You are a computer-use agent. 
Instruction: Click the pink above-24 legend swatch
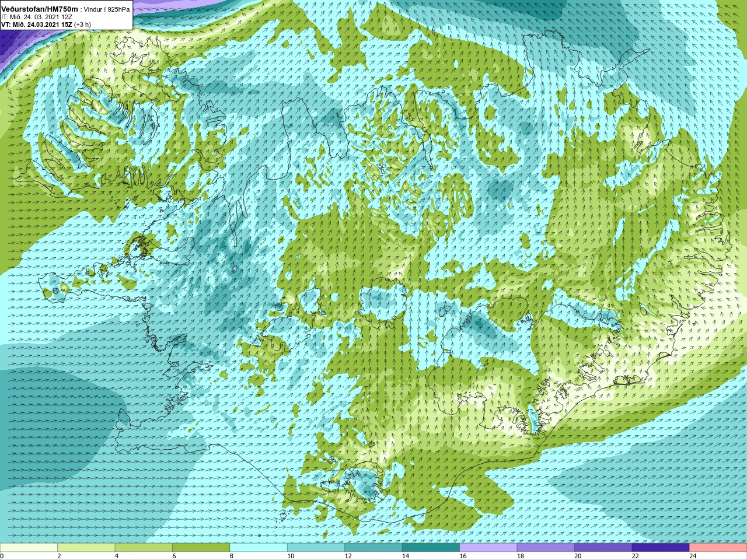[x=718, y=548]
